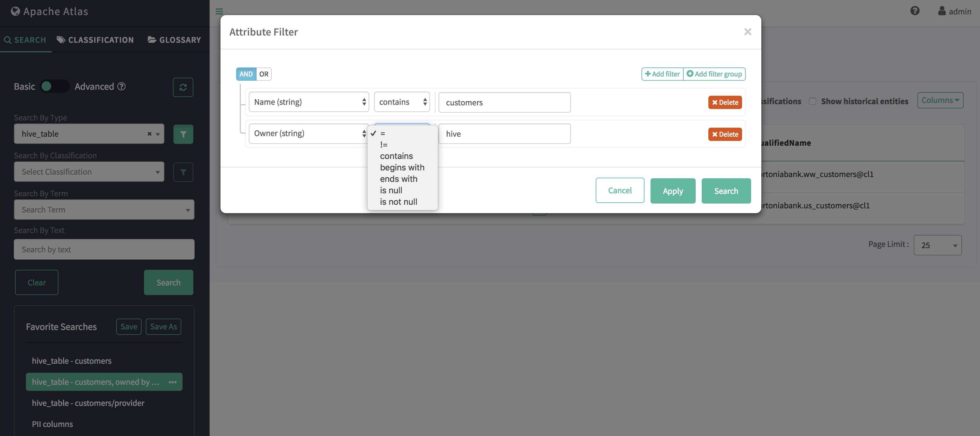Viewport: 980px width, 436px height.
Task: Switch to the Glossary tab
Action: click(x=174, y=40)
